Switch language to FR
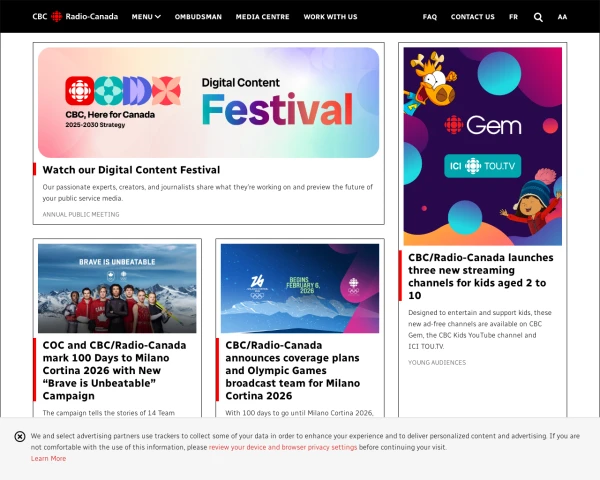The height and width of the screenshot is (480, 600). point(514,17)
